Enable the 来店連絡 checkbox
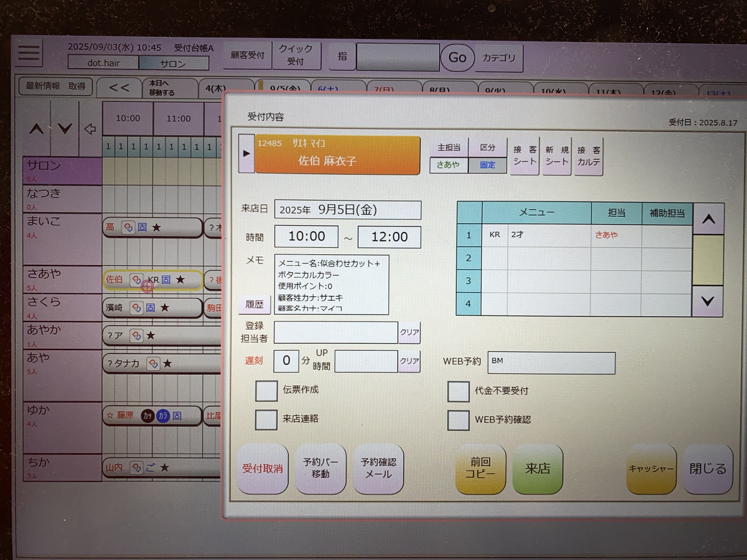The image size is (747, 560). [266, 420]
